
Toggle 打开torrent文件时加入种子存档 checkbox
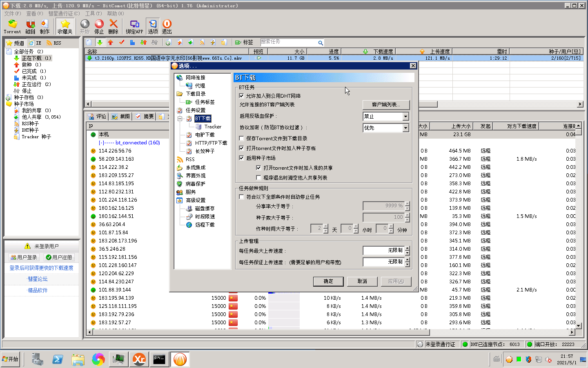coord(241,148)
